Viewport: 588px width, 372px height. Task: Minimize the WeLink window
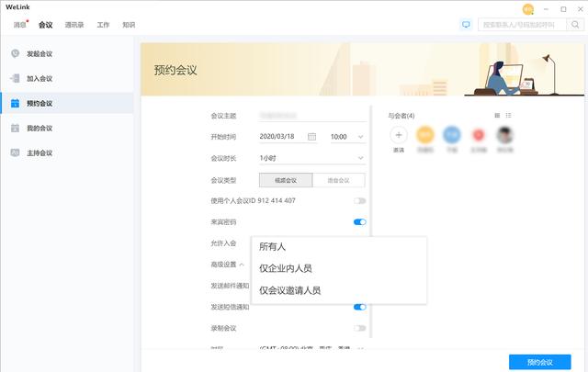[546, 9]
